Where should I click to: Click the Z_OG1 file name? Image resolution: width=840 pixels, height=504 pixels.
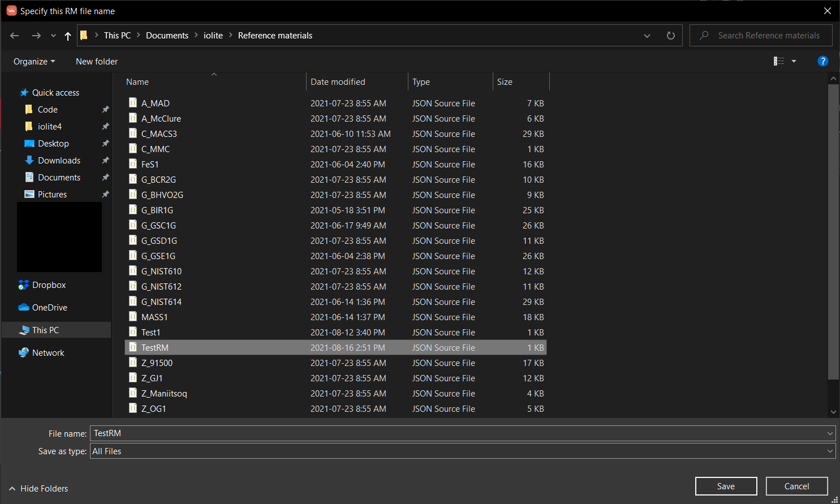pos(154,408)
